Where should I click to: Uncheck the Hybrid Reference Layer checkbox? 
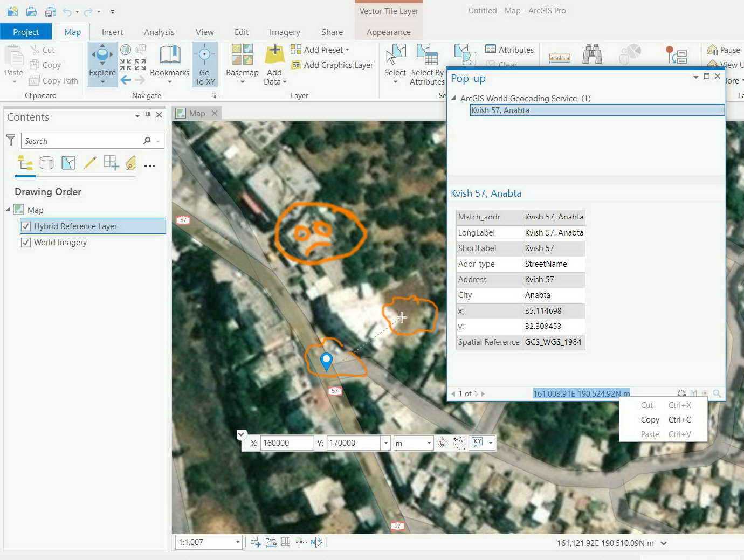pos(26,226)
